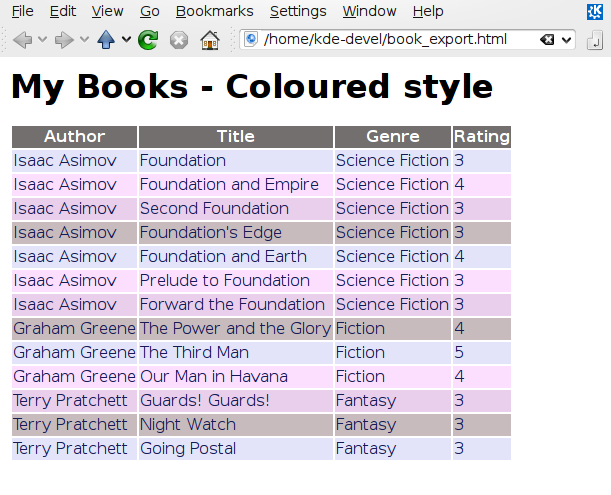Screen dimensions: 611x495
Task: Open the Window menu
Action: [x=369, y=12]
